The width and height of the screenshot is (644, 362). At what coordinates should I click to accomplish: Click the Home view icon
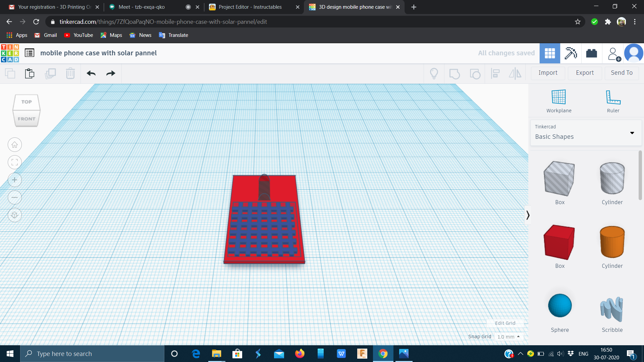tap(15, 145)
